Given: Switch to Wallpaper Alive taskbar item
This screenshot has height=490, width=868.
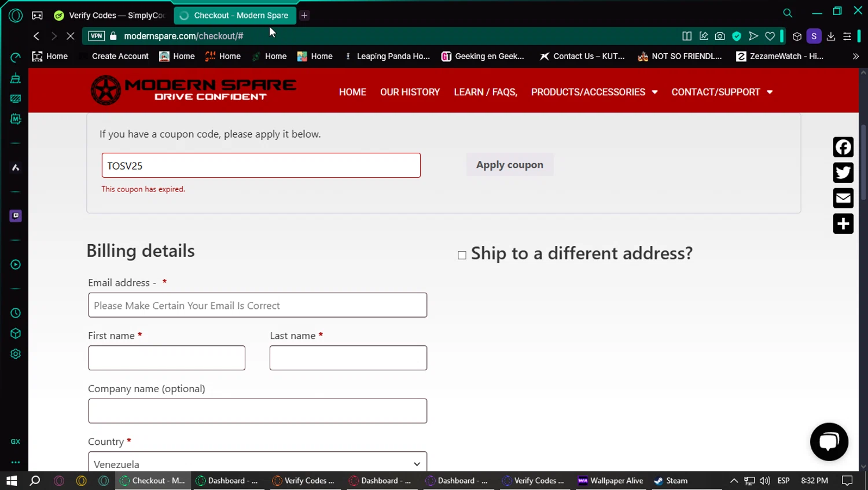Looking at the screenshot, I should (610, 481).
